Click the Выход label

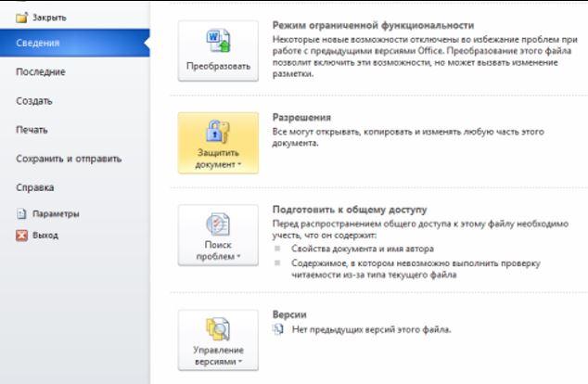tap(45, 236)
